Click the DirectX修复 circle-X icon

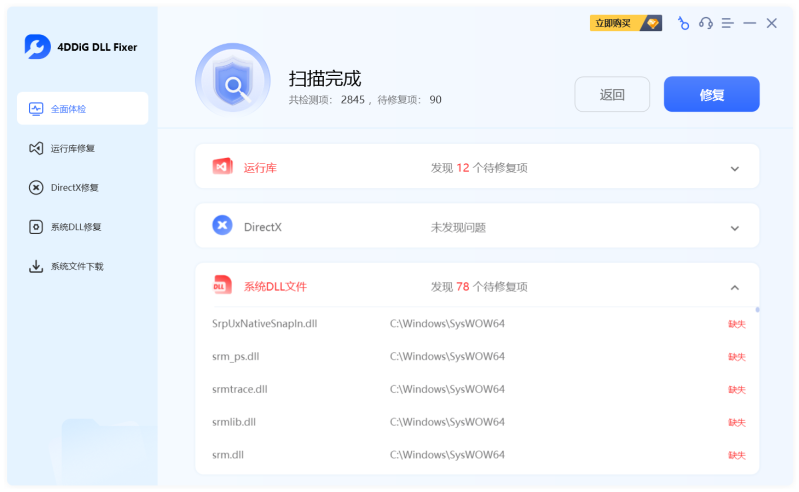tap(36, 187)
